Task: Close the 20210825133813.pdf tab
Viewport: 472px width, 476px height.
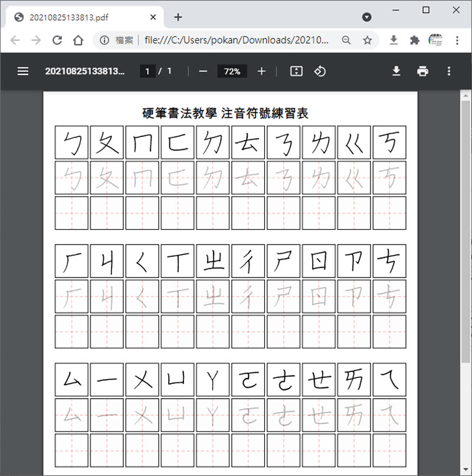Action: tap(153, 17)
